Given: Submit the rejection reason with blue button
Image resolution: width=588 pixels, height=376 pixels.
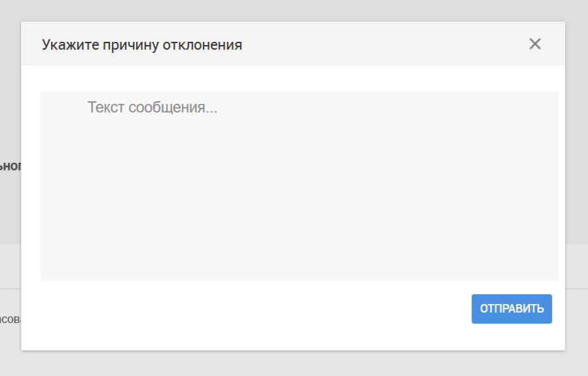Looking at the screenshot, I should click(511, 309).
